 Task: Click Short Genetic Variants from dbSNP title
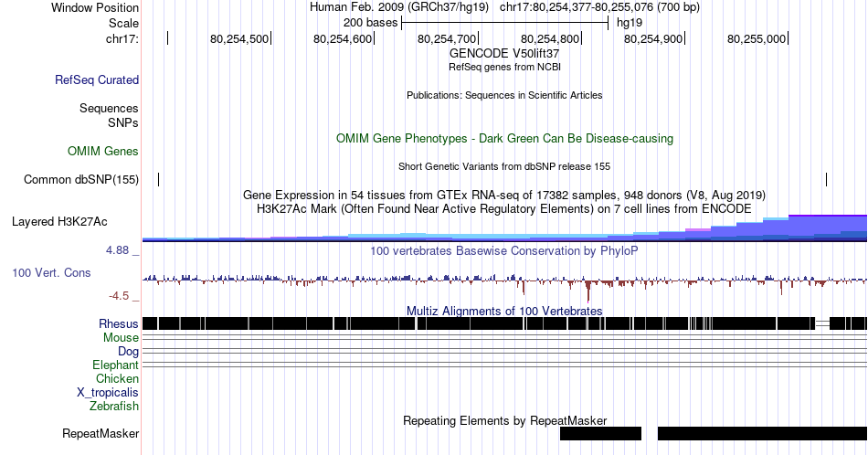point(504,166)
